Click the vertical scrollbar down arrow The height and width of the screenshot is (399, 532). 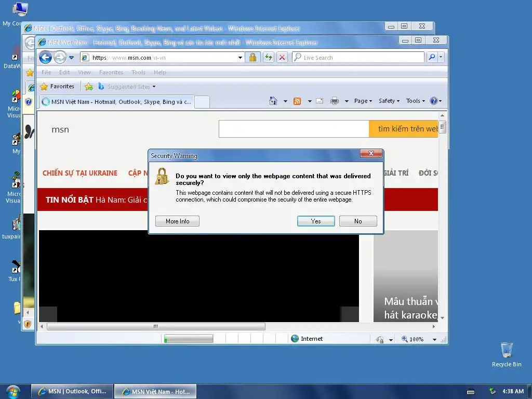click(442, 318)
